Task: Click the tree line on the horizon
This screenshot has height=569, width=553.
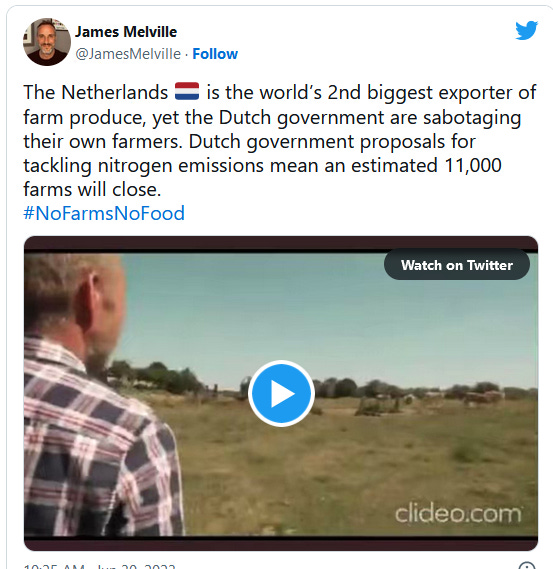Action: (x=417, y=388)
